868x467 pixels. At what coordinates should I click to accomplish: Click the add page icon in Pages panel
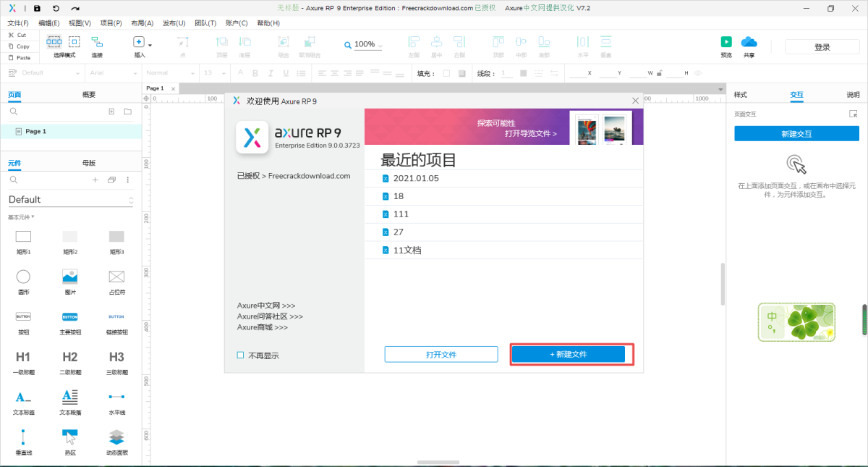(x=111, y=112)
